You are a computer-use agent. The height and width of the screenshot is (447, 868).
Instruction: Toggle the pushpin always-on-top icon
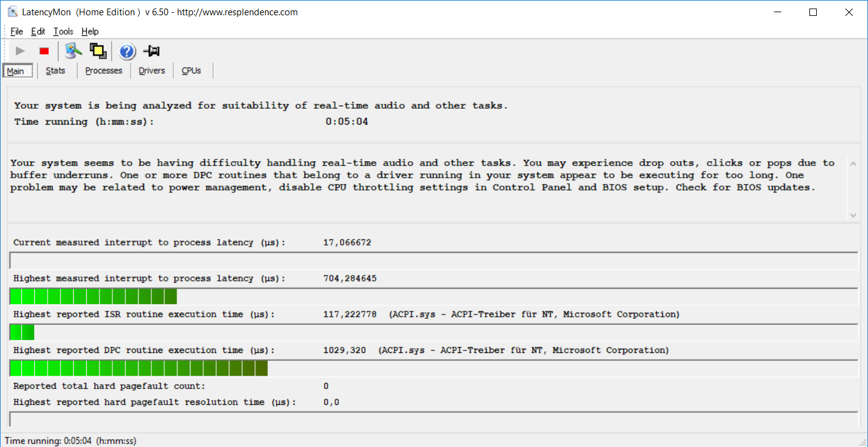tap(151, 51)
